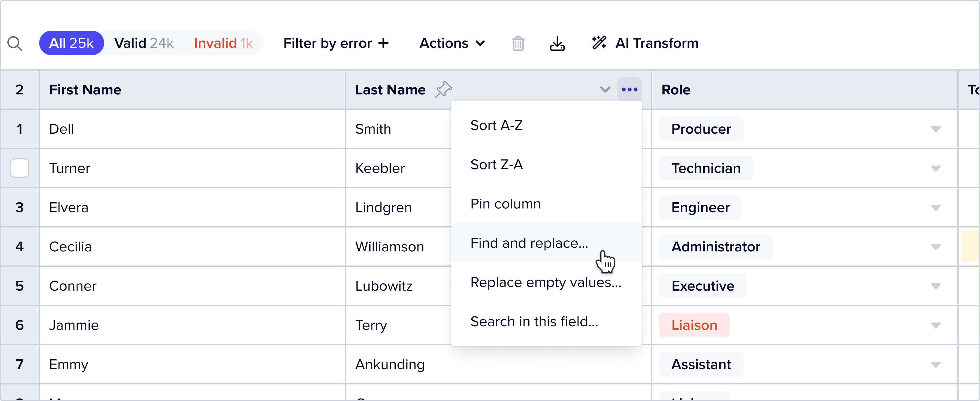980x401 pixels.
Task: Select the All 25k filter pill
Action: point(72,43)
